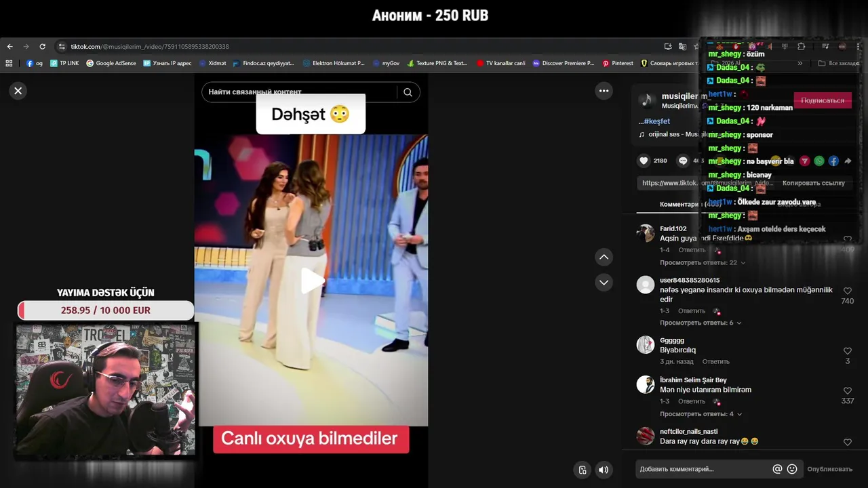Open the Texture PNG & Text bookmark

pos(437,63)
